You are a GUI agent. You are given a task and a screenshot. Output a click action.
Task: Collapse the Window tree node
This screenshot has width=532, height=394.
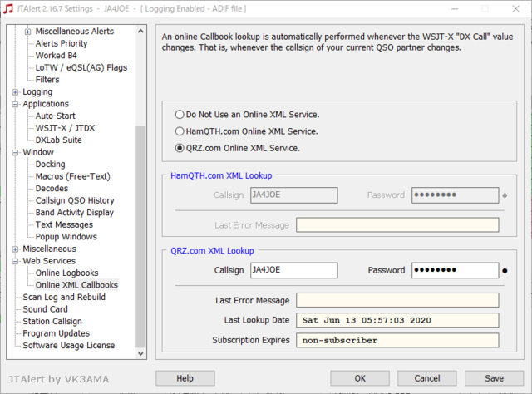(15, 152)
